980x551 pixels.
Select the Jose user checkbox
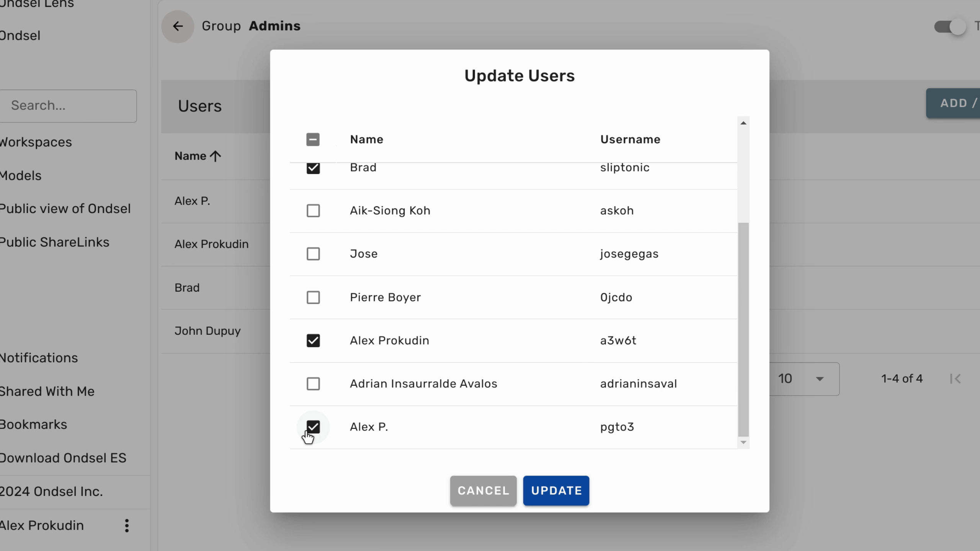pyautogui.click(x=313, y=254)
